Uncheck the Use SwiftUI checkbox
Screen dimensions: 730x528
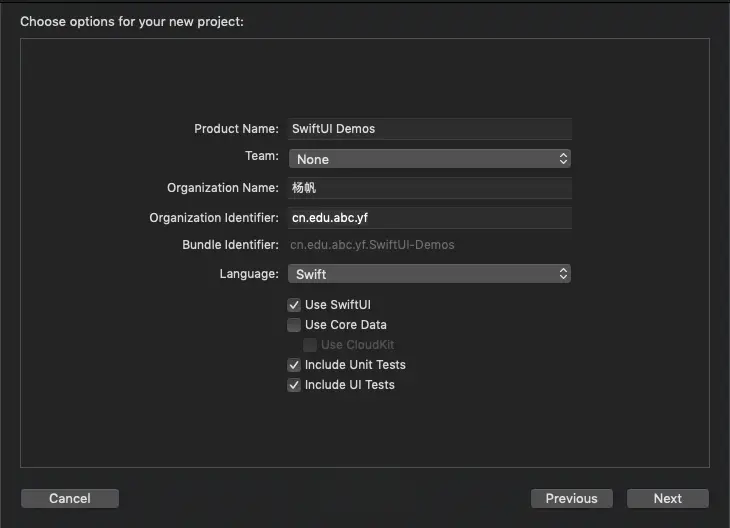click(294, 305)
